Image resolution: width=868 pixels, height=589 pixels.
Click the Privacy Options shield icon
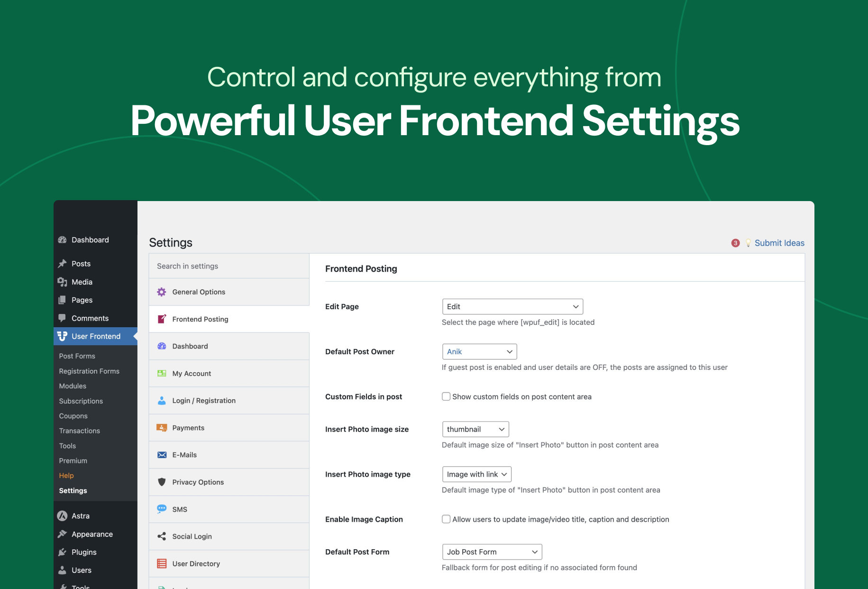(162, 482)
